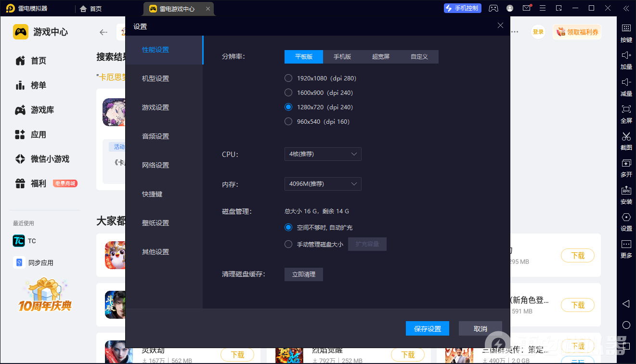Viewport: 636px width, 364px height.
Task: Switch to 音频设置 section
Action: click(164, 137)
